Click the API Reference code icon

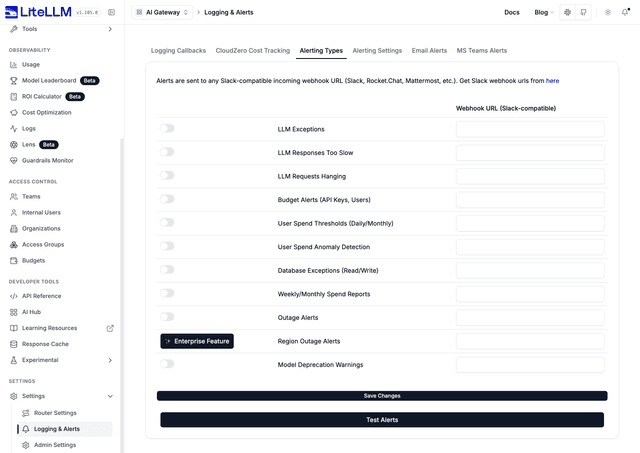click(x=13, y=296)
